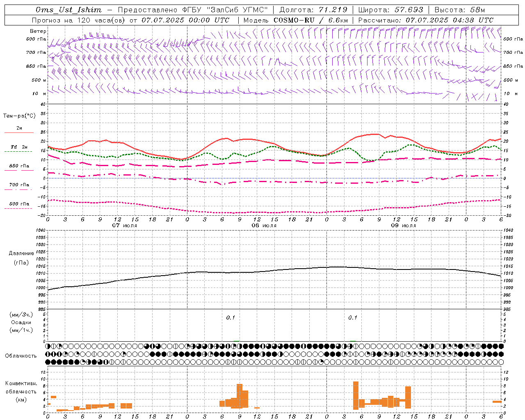Viewport: 525px width, 420px height.
Task: Click the 700 гПа temperature legend entry
Action: pos(19,185)
